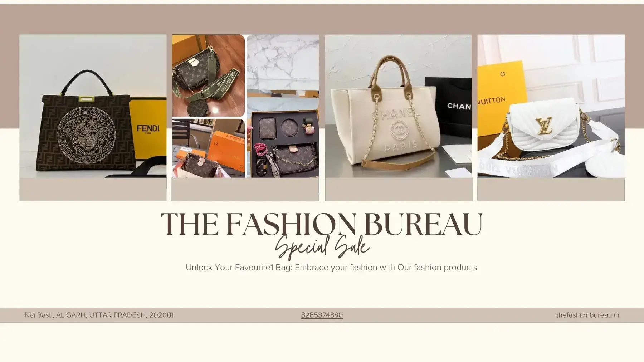Open the orange box bag photo
Screen dimensions: 644x362
pyautogui.click(x=208, y=148)
